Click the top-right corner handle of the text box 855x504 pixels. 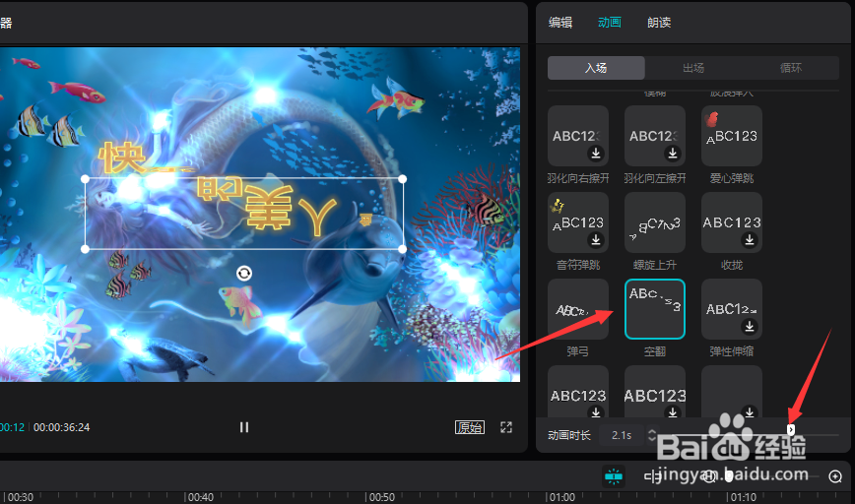click(403, 179)
